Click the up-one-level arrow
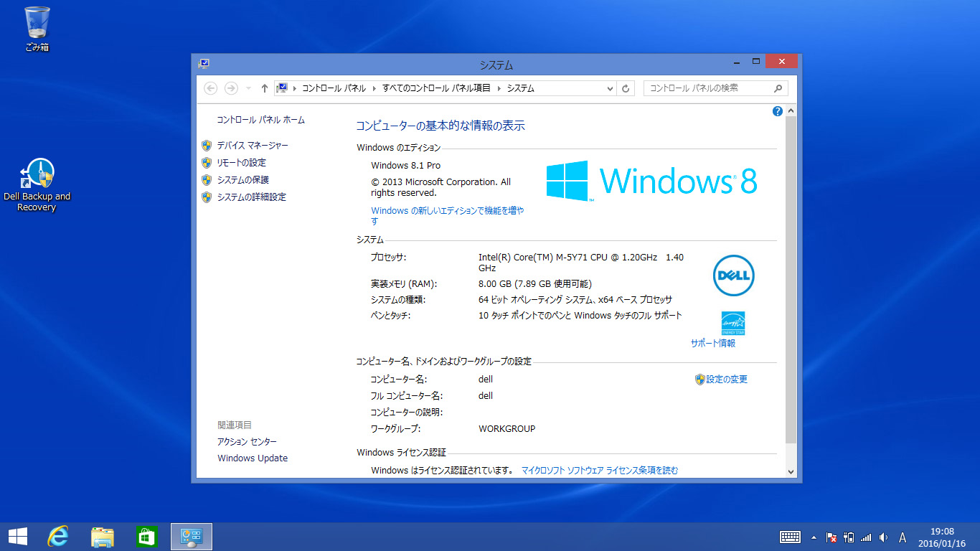The height and width of the screenshot is (551, 980). click(264, 88)
